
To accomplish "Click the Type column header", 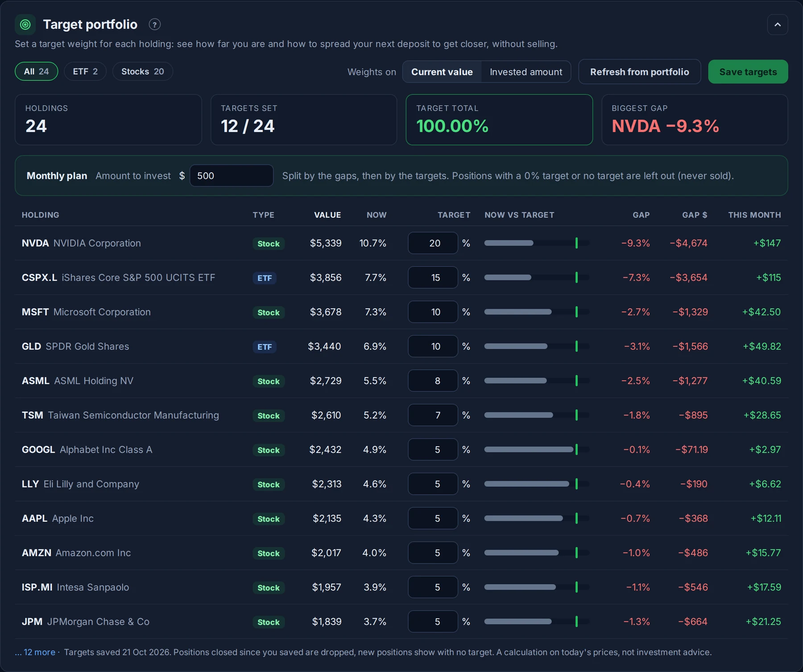I will (264, 215).
